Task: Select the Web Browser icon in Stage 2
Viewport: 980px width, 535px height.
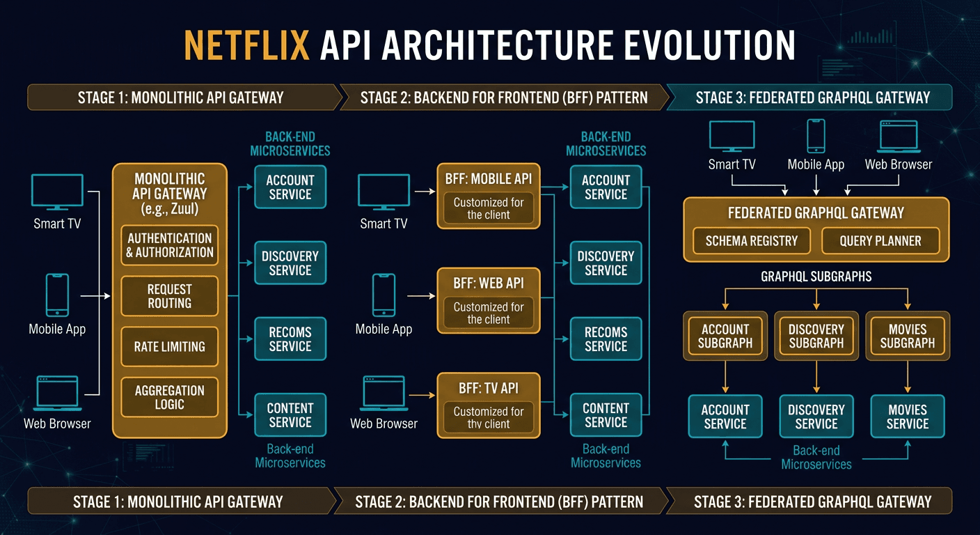Action: coord(383,391)
